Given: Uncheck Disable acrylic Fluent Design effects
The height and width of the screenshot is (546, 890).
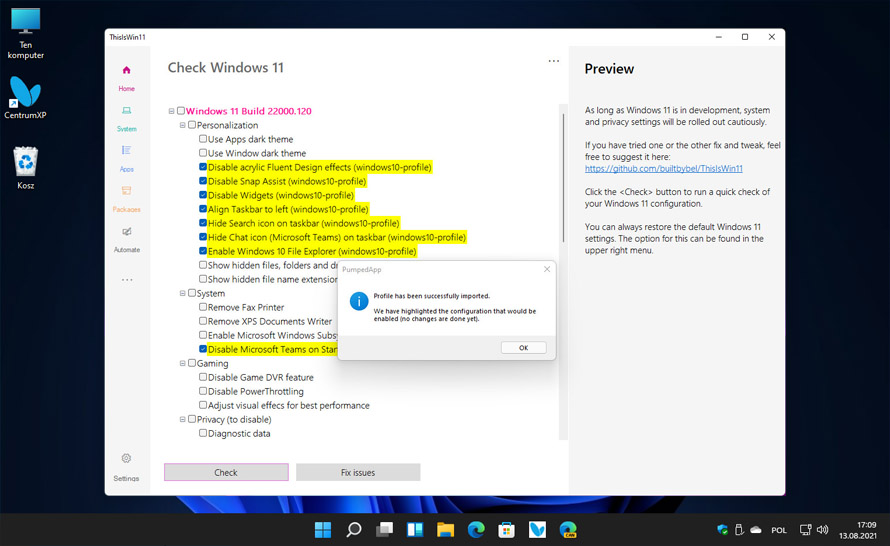Looking at the screenshot, I should click(203, 167).
